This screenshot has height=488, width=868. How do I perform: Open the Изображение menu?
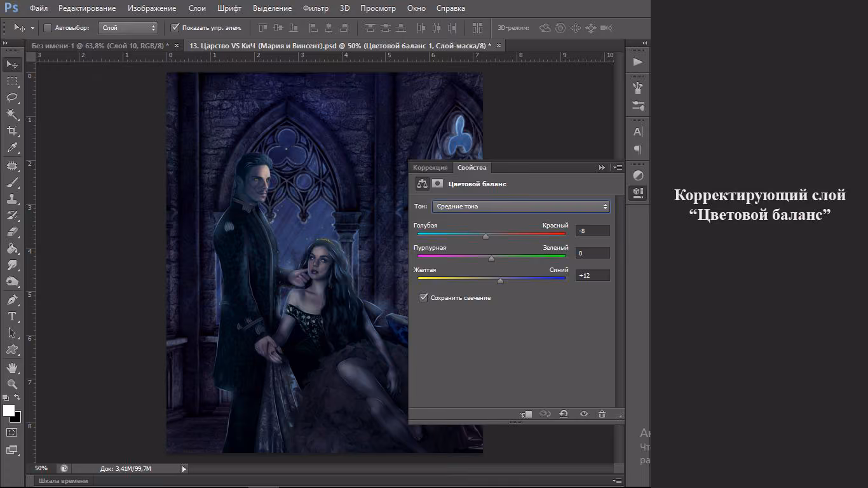pyautogui.click(x=152, y=8)
